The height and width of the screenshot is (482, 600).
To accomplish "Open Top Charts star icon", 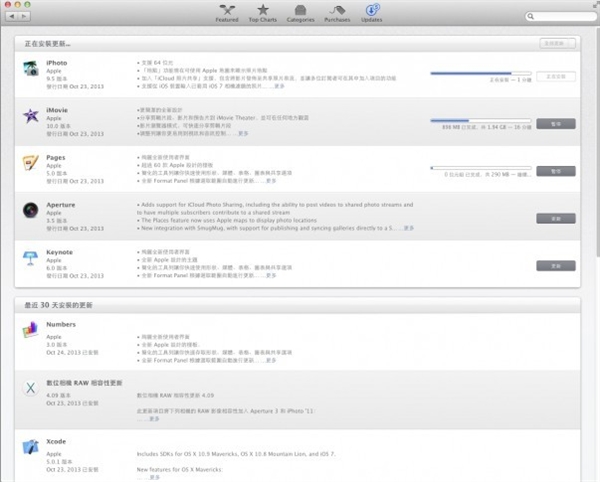I will [262, 10].
